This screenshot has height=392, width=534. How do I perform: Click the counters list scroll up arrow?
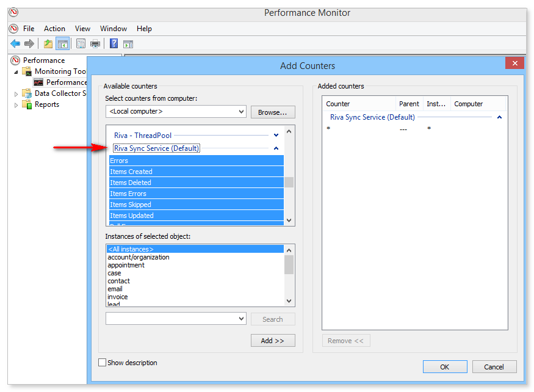point(289,131)
